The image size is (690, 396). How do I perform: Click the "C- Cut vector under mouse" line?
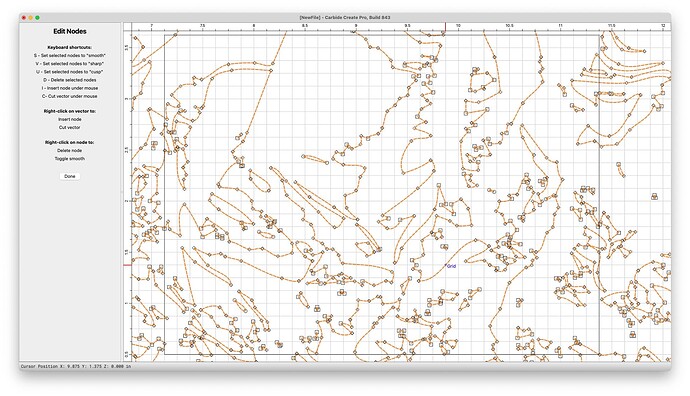tap(70, 96)
